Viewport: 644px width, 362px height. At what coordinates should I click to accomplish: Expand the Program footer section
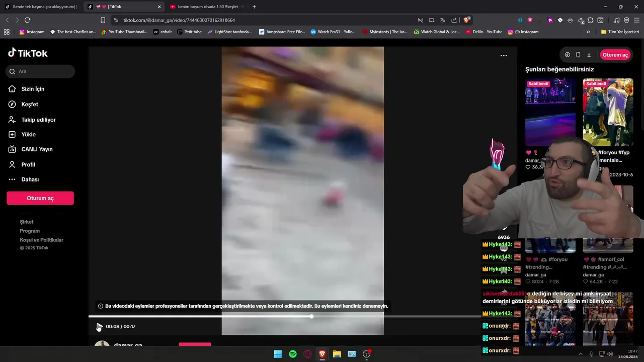coord(30,231)
